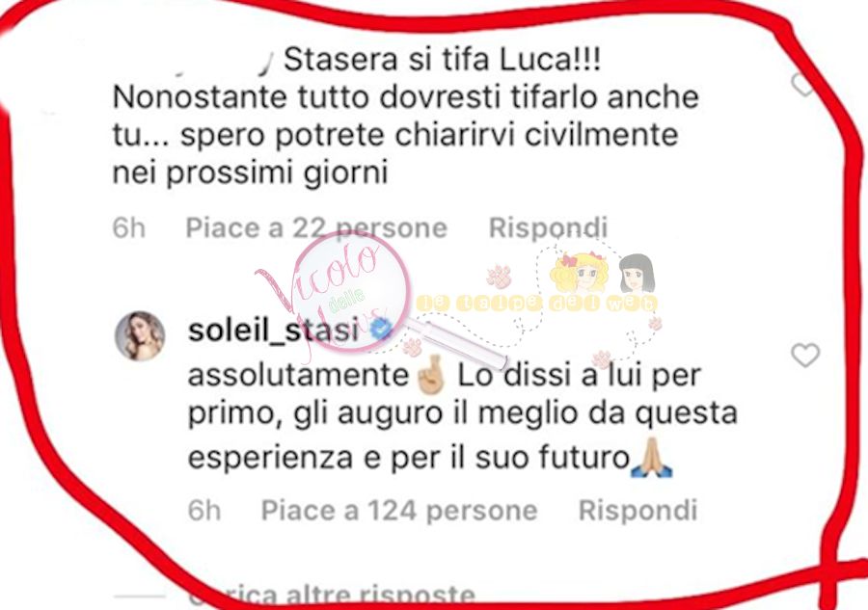Tap the heart icon beside the first comment
The height and width of the screenshot is (610, 868).
[x=802, y=85]
